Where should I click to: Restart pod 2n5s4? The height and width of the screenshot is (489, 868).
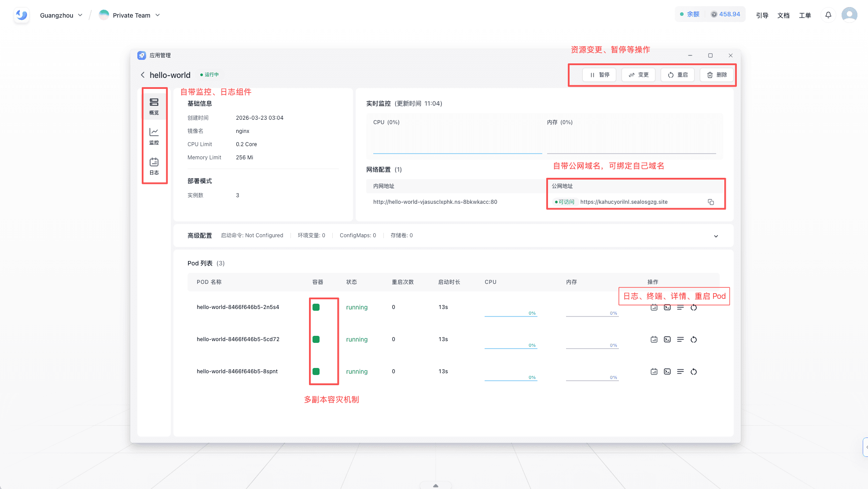694,307
